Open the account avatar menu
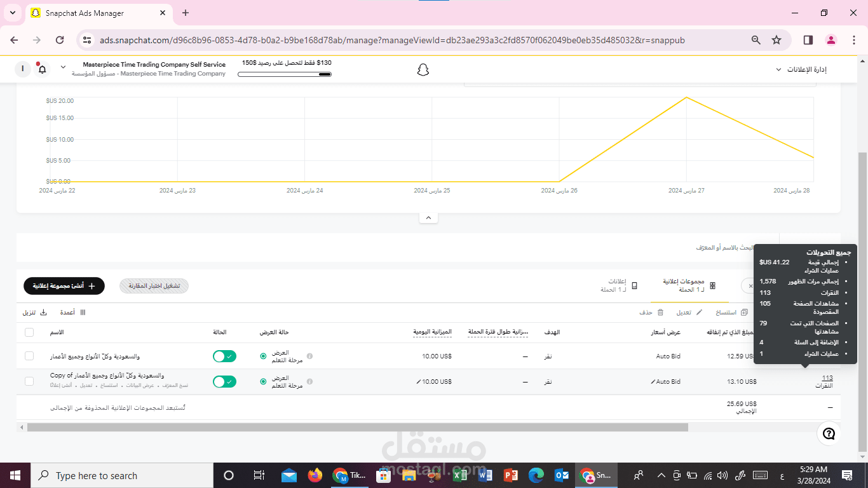868x488 pixels. click(23, 69)
